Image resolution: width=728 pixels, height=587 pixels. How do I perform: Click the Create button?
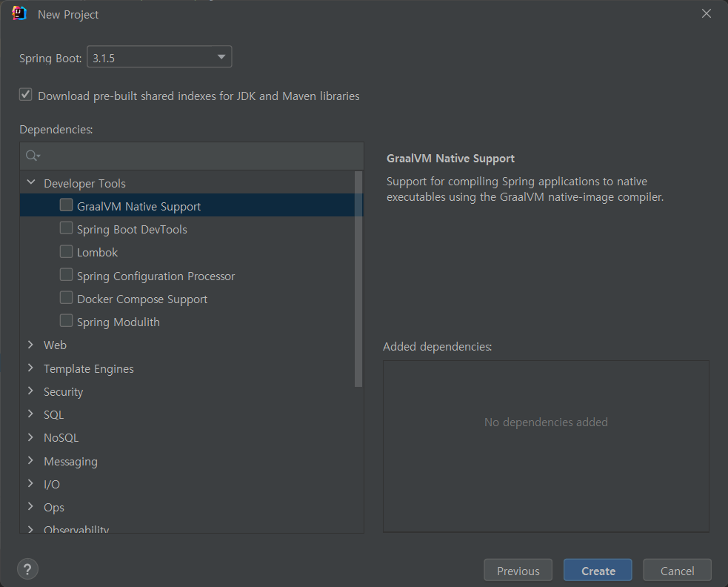(x=598, y=570)
